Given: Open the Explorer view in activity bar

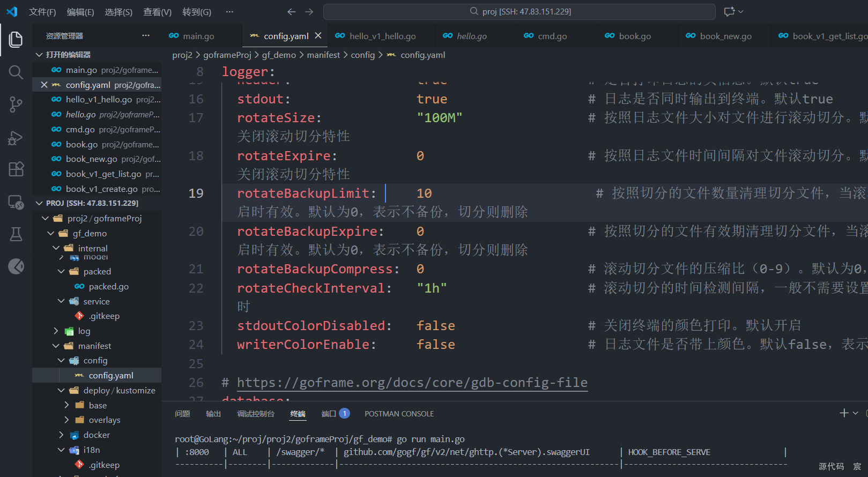Looking at the screenshot, I should point(16,40).
